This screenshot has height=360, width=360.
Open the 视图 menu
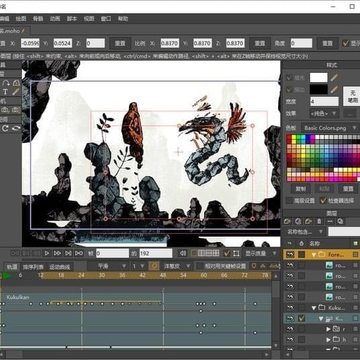89,19
